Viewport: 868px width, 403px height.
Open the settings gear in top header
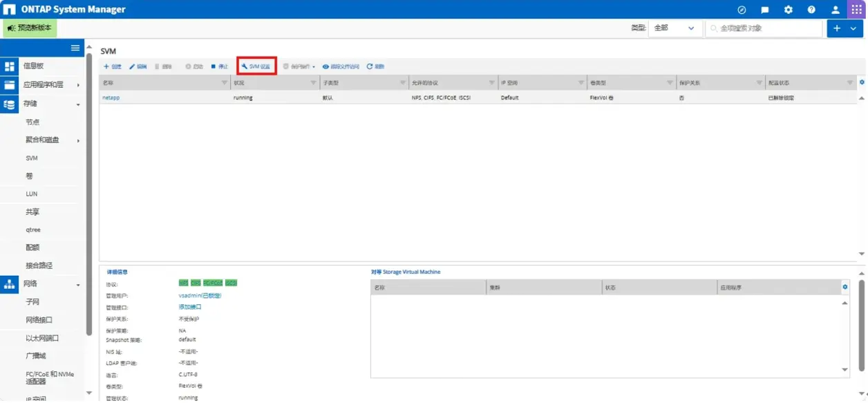pos(789,10)
